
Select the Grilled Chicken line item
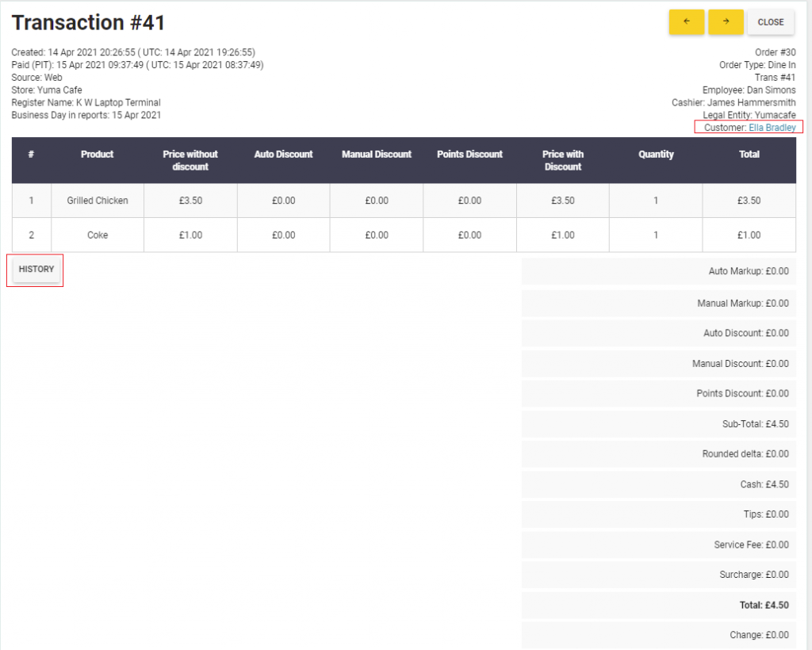97,200
